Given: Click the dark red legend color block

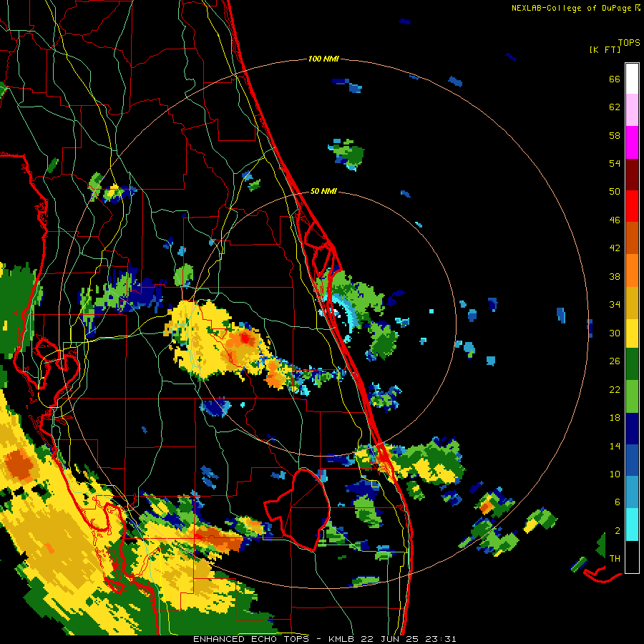Looking at the screenshot, I should click(632, 175).
